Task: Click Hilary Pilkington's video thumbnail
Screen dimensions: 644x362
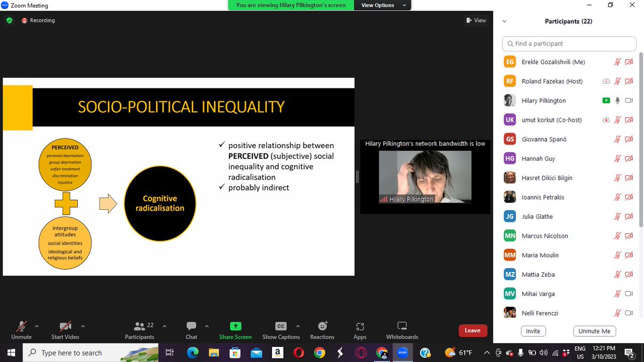Action: pyautogui.click(x=425, y=176)
